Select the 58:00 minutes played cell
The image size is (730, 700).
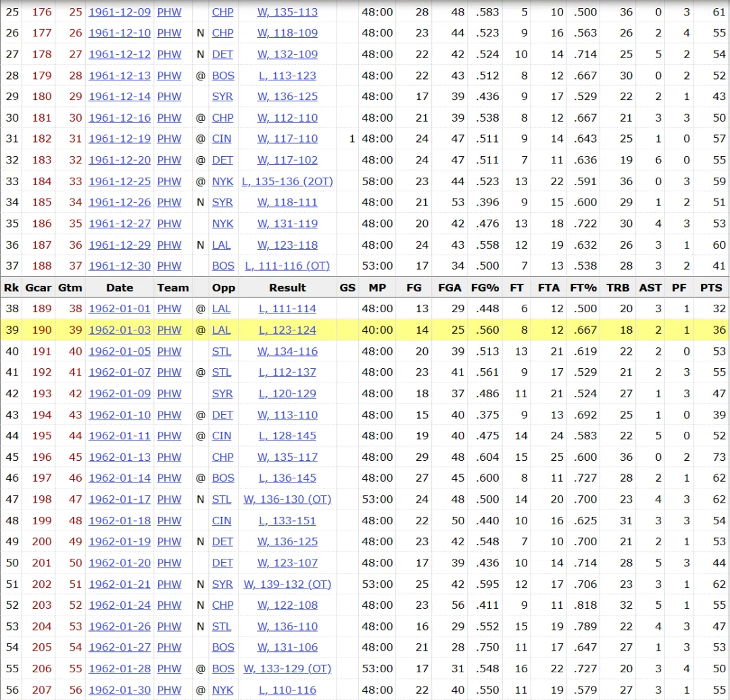[x=377, y=181]
